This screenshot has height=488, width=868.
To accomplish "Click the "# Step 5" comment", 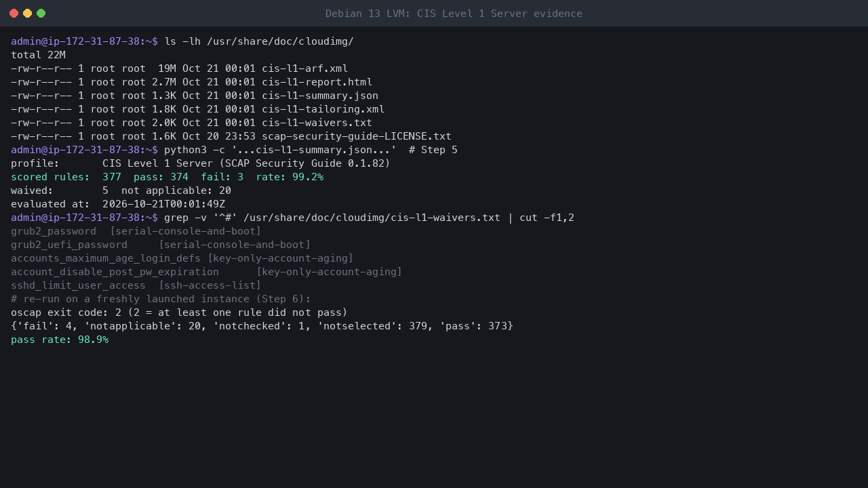I will point(433,150).
